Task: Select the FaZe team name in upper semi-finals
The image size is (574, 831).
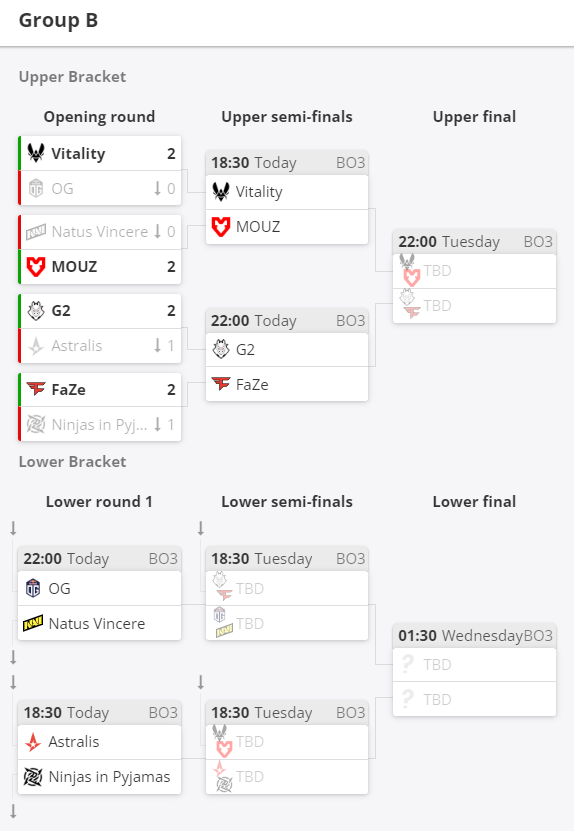Action: [x=252, y=384]
